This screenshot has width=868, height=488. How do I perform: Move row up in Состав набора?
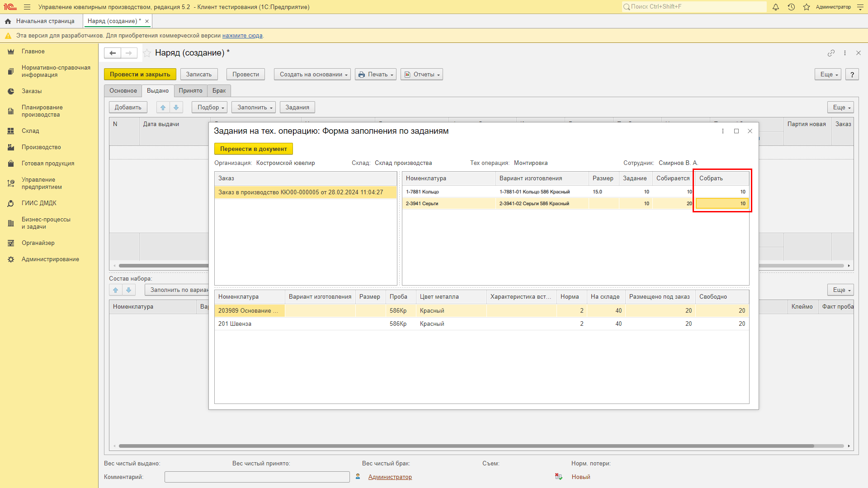click(116, 290)
